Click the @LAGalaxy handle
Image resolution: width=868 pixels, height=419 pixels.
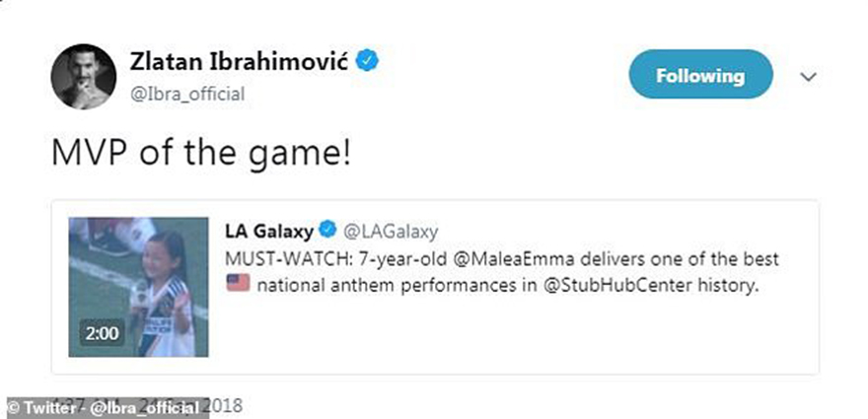point(390,232)
